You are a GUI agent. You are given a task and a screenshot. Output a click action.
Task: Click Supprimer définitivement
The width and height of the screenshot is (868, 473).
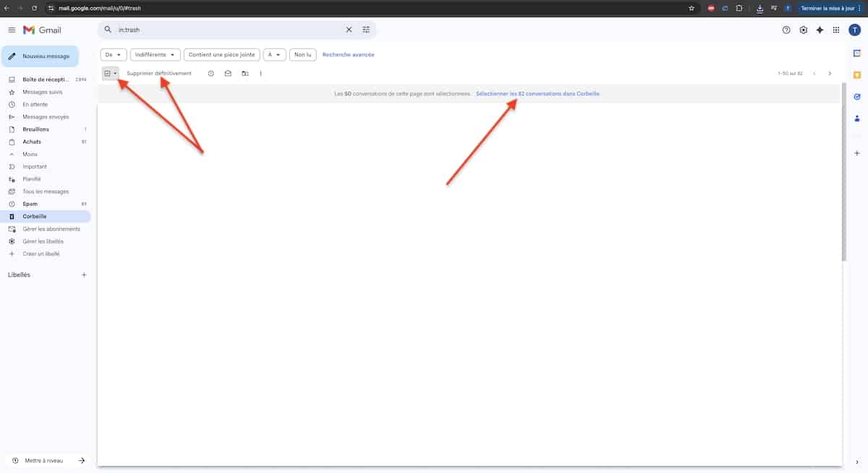point(159,73)
